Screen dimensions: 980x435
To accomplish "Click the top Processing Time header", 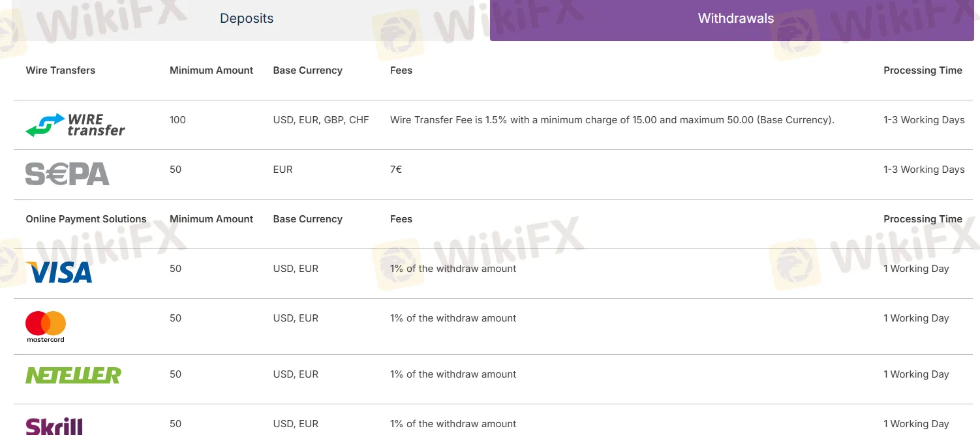I will pos(923,70).
